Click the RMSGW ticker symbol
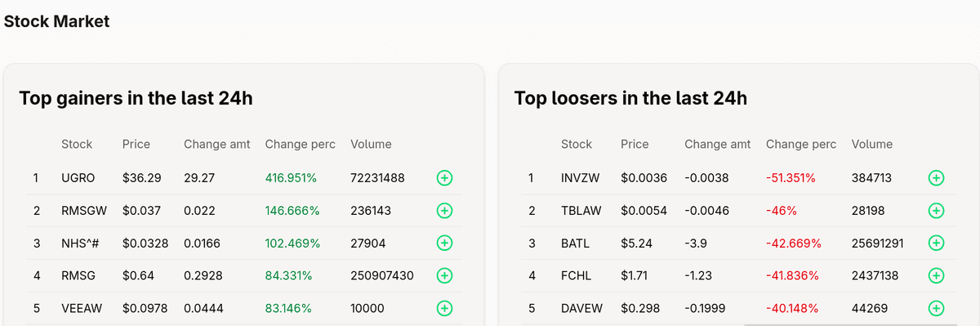This screenshot has width=980, height=326. tap(85, 210)
